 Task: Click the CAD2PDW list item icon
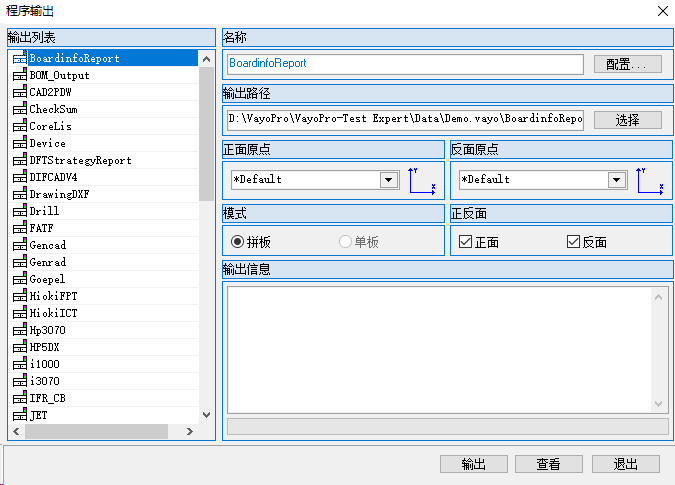tap(20, 92)
